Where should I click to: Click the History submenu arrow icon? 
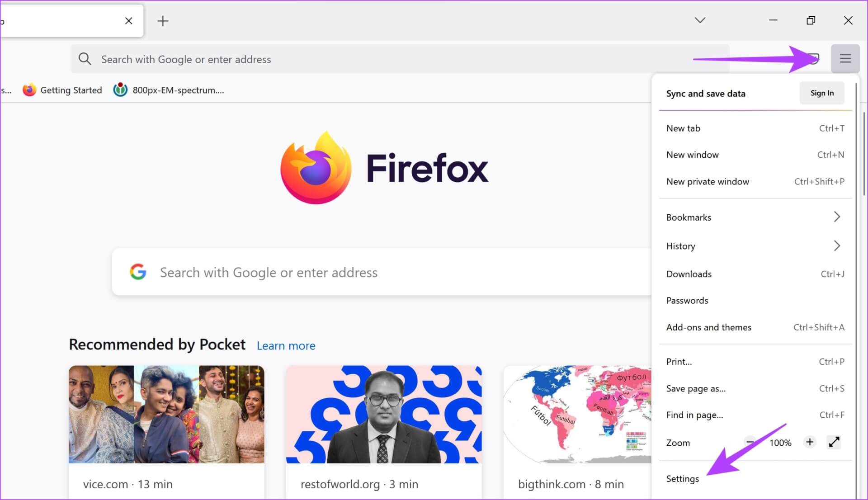[838, 245]
